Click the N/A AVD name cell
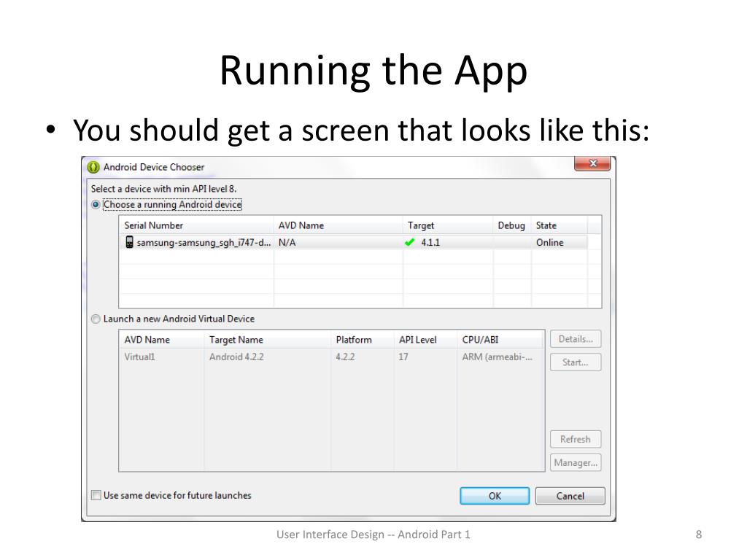This screenshot has width=747, height=560. [287, 242]
